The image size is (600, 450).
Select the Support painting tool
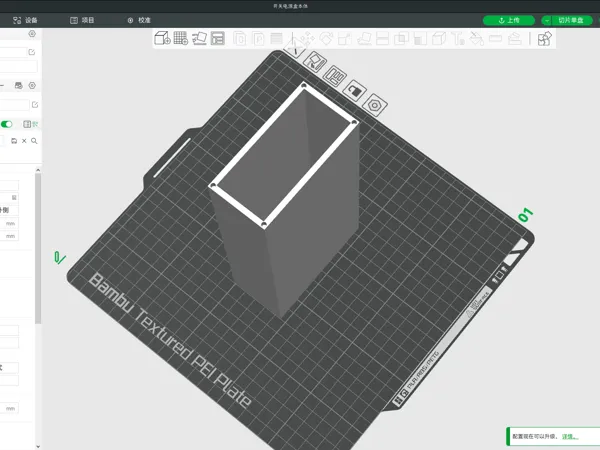click(420, 39)
